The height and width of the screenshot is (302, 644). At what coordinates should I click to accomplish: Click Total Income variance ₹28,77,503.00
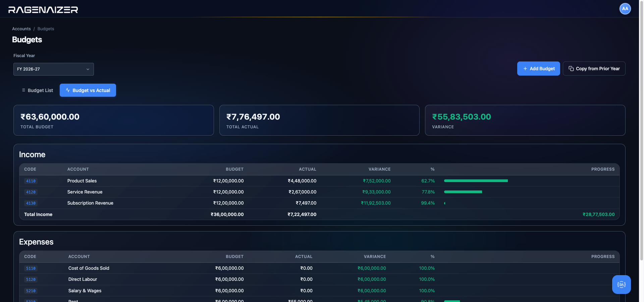click(x=599, y=214)
